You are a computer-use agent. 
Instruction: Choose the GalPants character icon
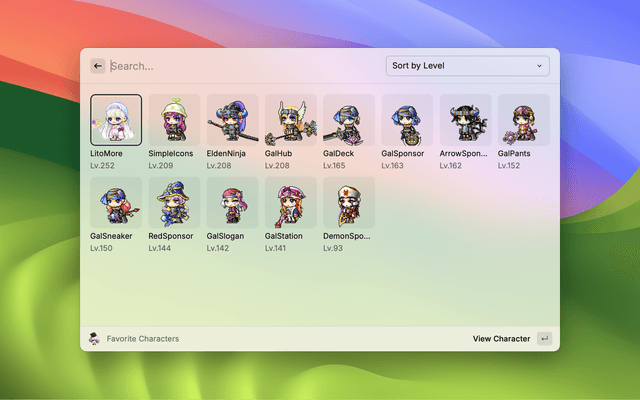[x=523, y=120]
